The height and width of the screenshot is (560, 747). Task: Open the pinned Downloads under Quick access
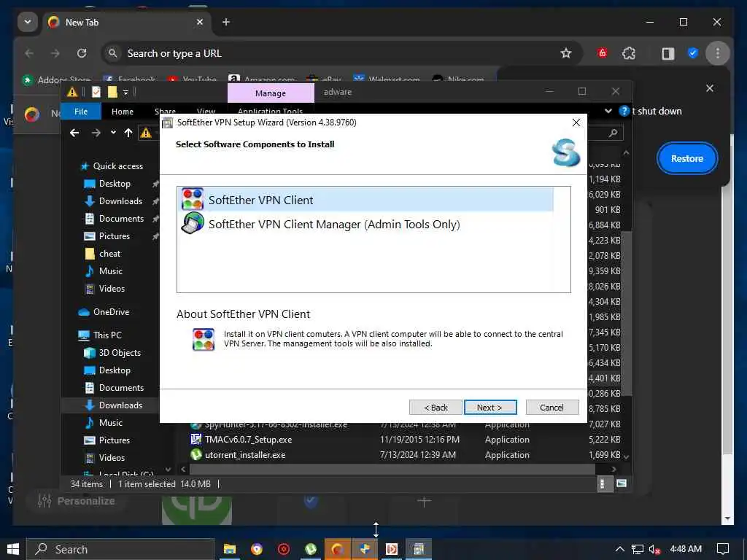[x=120, y=201]
